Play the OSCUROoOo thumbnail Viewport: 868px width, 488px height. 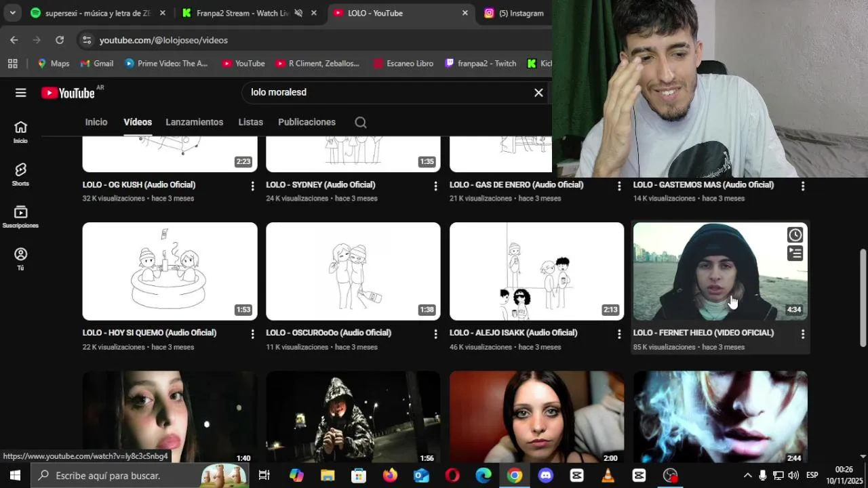click(353, 271)
